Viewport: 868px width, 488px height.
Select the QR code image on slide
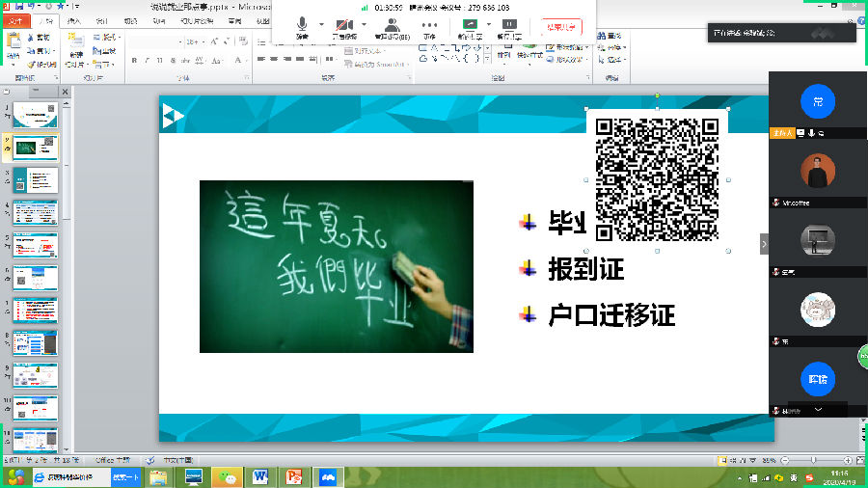[657, 176]
